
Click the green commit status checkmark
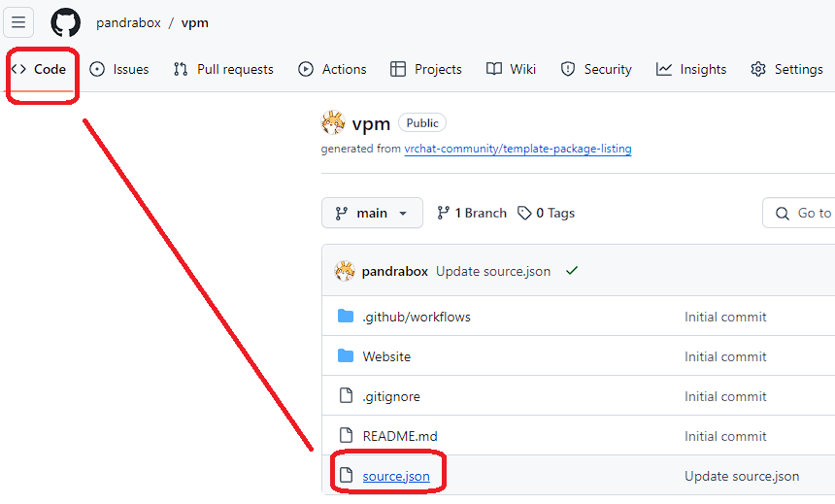[x=572, y=271]
